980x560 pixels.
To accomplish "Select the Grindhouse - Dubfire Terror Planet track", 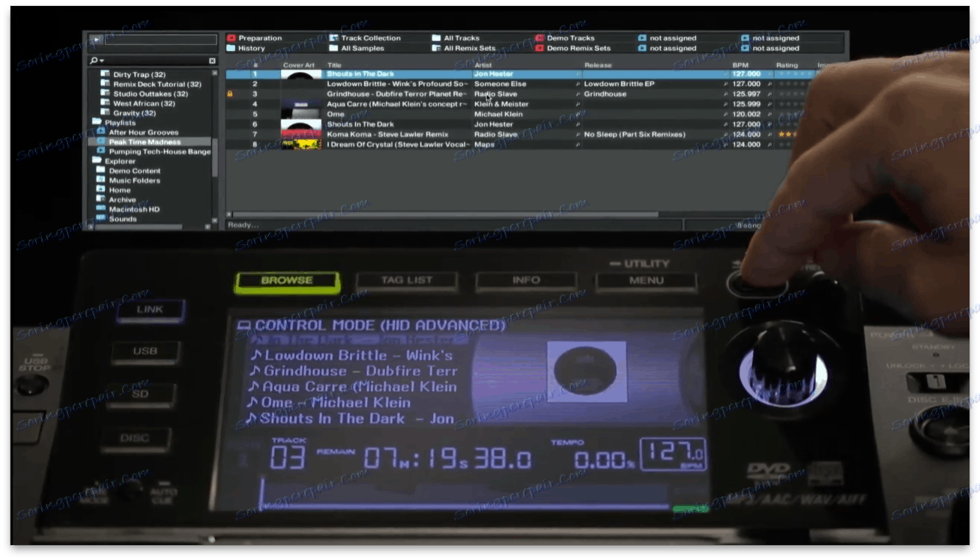I will point(397,94).
